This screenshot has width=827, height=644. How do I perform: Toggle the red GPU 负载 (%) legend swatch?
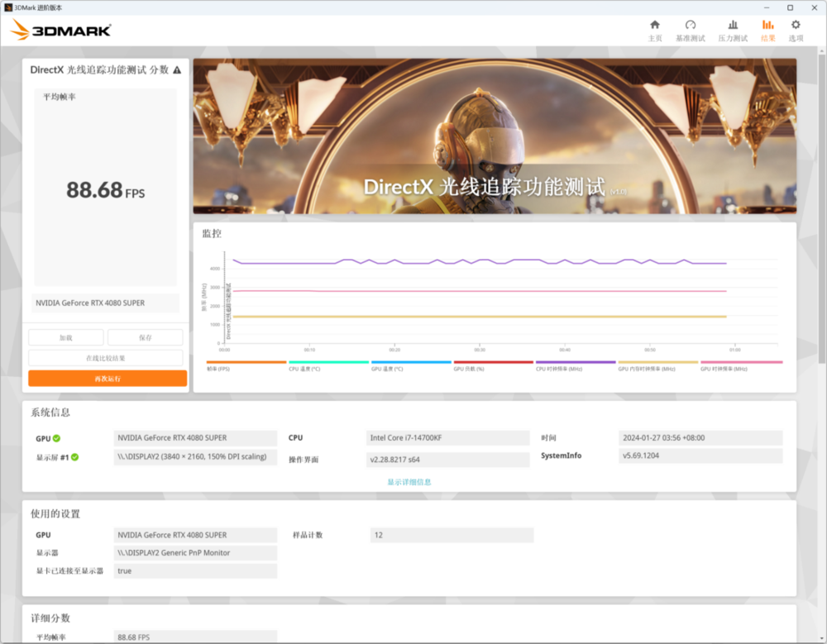tap(494, 362)
